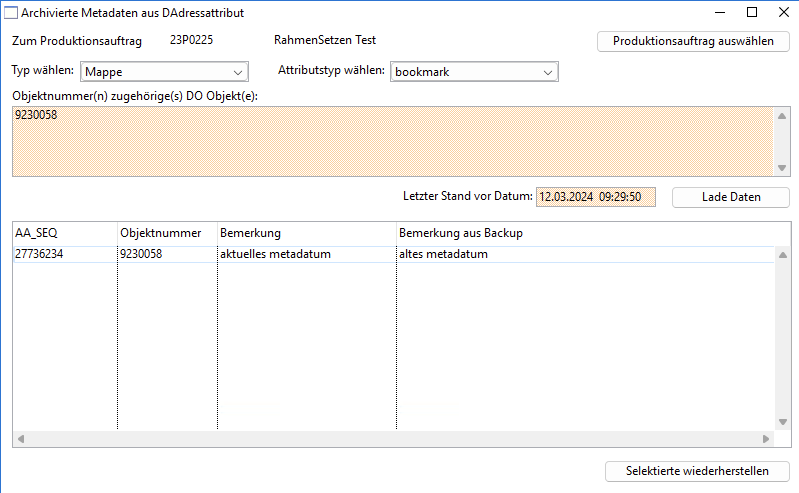Click the application icon in the title bar
The width and height of the screenshot is (799, 493).
click(x=11, y=13)
